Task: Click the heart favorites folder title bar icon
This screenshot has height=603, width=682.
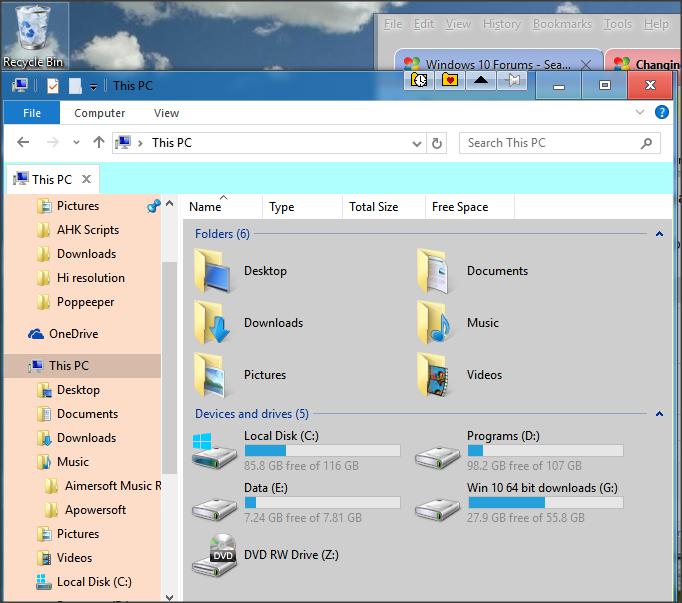Action: tap(450, 80)
